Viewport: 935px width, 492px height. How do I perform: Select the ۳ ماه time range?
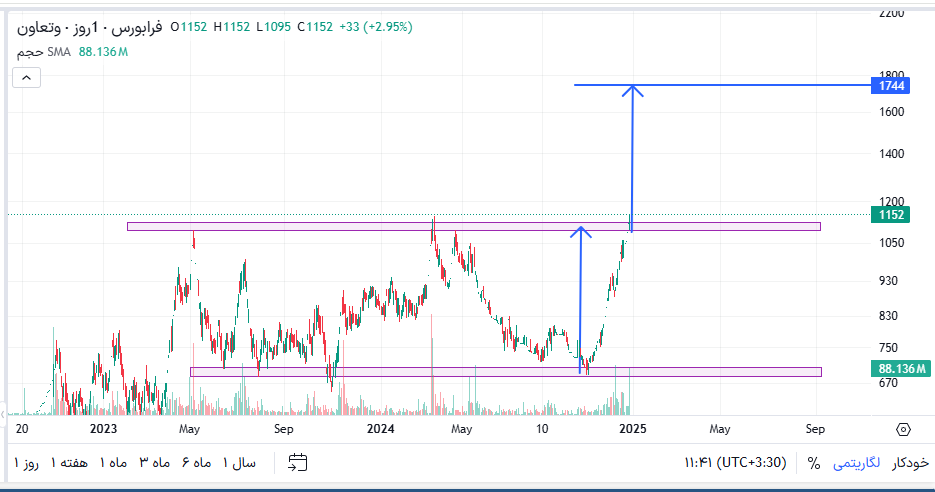point(155,463)
